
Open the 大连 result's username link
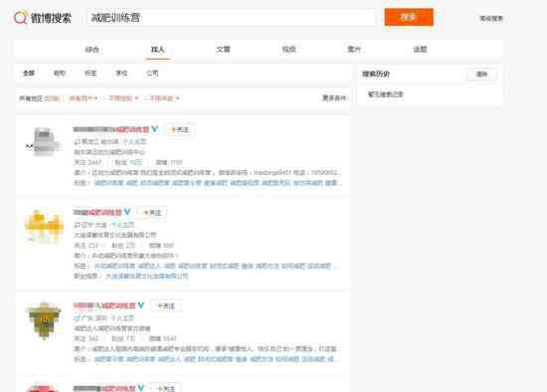click(97, 212)
